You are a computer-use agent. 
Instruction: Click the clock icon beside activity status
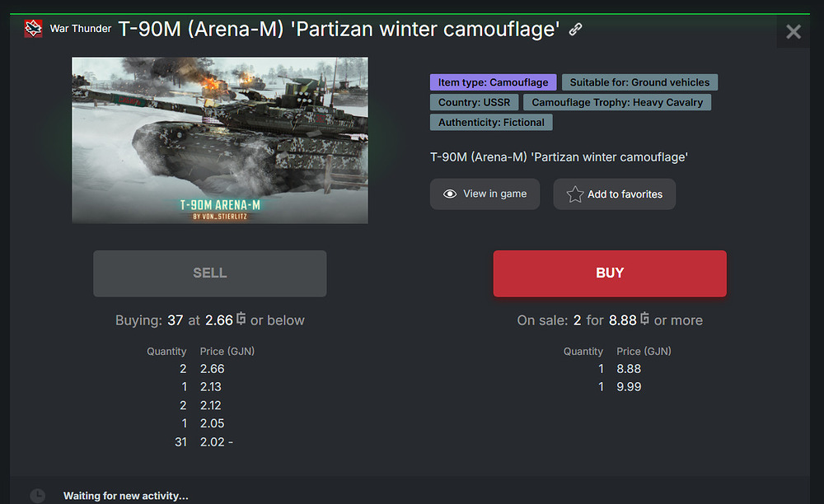37,496
